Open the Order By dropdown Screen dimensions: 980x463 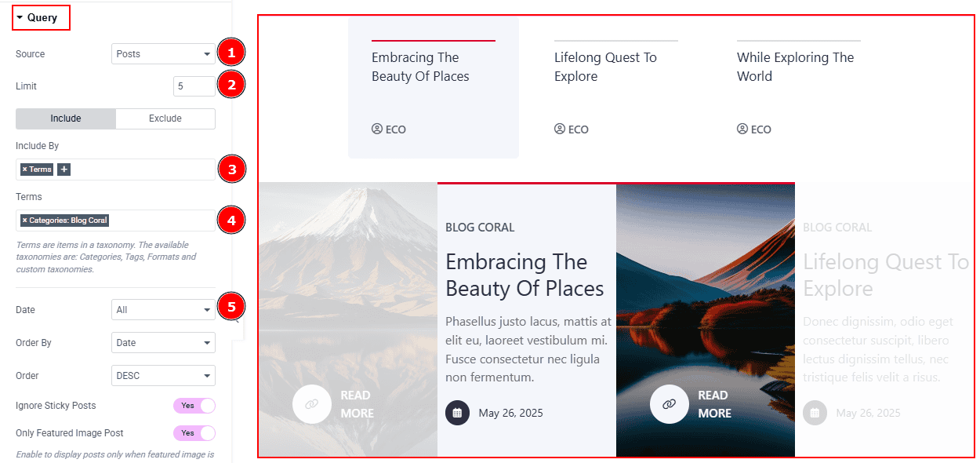pyautogui.click(x=163, y=343)
